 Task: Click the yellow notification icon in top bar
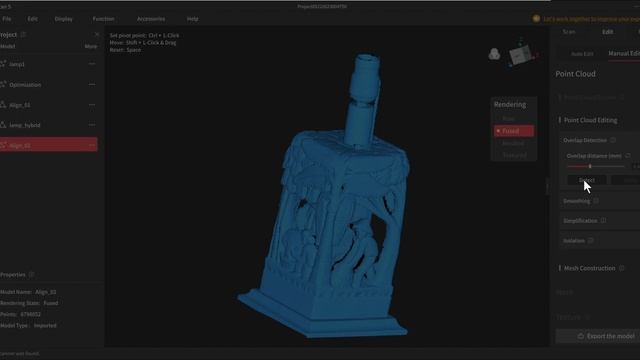click(x=536, y=19)
